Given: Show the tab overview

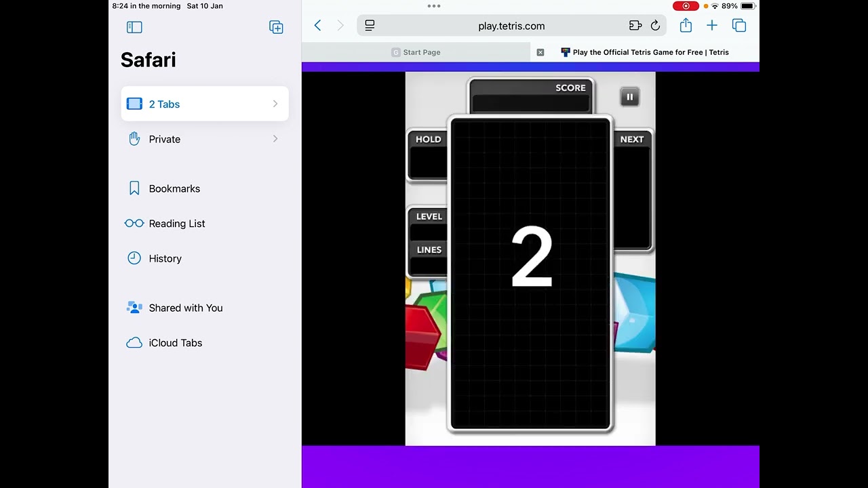Looking at the screenshot, I should [739, 26].
